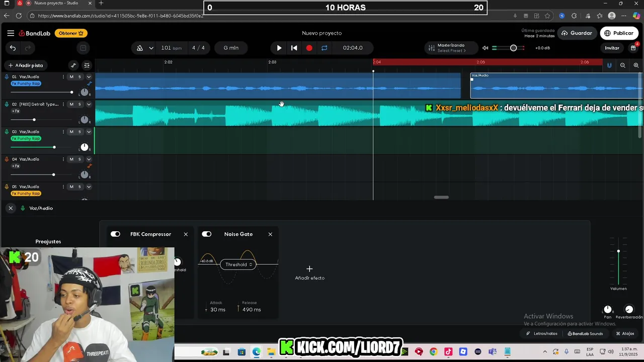644x362 pixels.
Task: Click the Reverberación knob
Action: [x=629, y=310]
